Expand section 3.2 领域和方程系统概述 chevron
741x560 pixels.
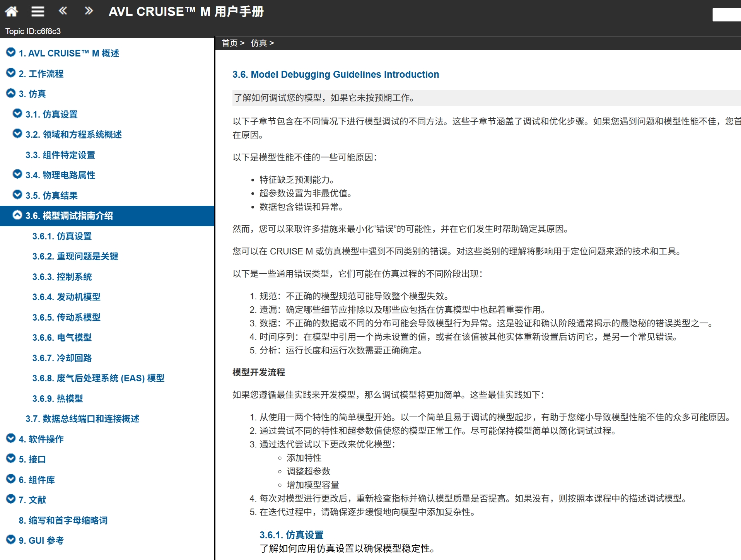17,133
